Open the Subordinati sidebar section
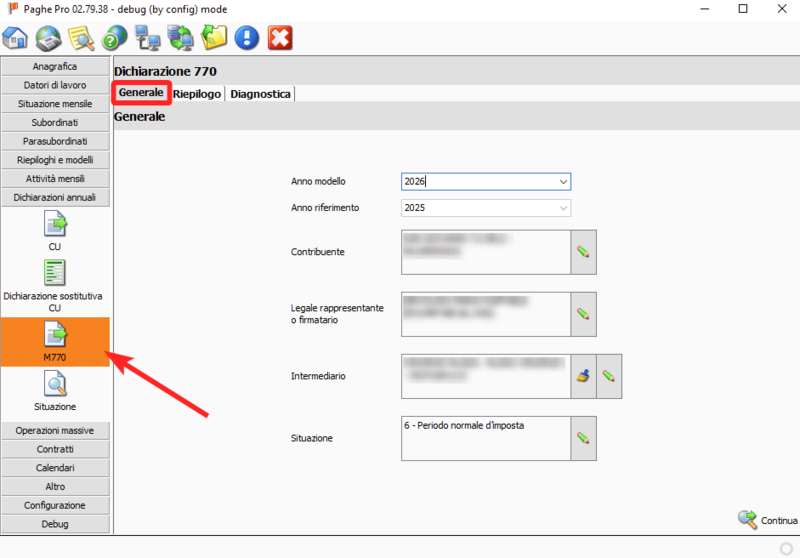 [55, 123]
